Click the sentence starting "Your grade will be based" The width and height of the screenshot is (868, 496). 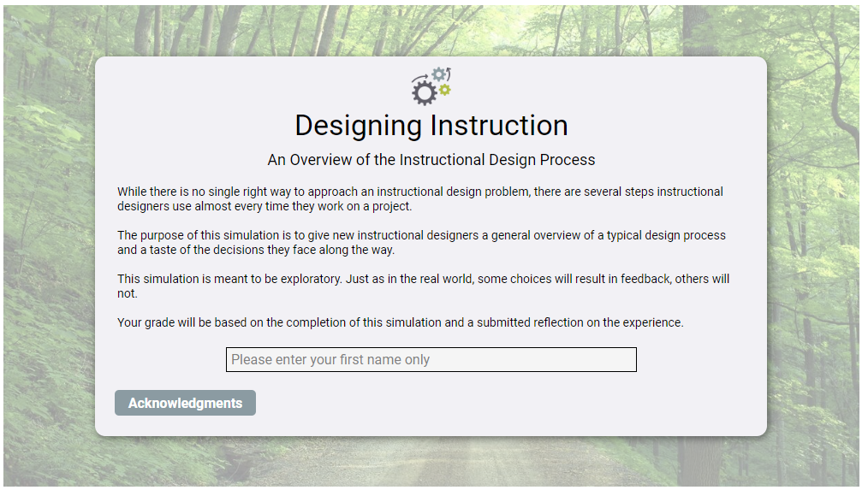tap(400, 323)
